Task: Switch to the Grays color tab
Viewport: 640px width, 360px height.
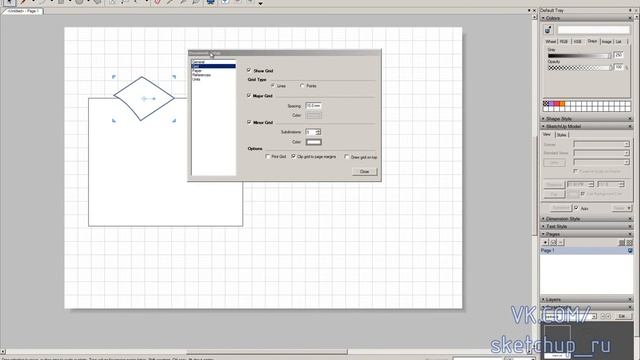Action: click(x=592, y=41)
